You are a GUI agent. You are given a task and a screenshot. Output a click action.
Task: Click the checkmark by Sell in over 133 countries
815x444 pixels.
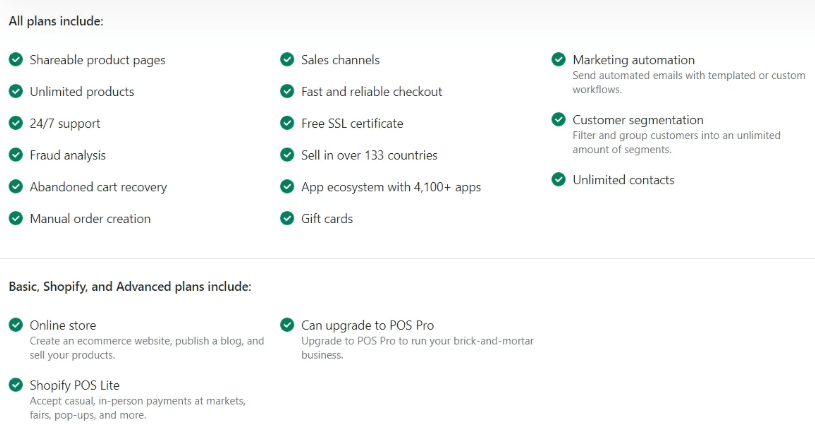pyautogui.click(x=287, y=154)
